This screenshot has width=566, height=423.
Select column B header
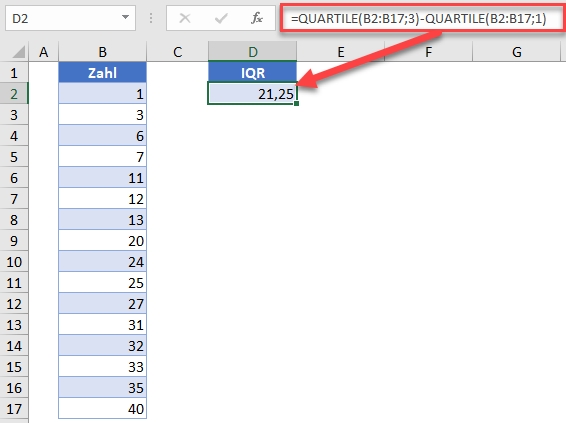point(103,52)
